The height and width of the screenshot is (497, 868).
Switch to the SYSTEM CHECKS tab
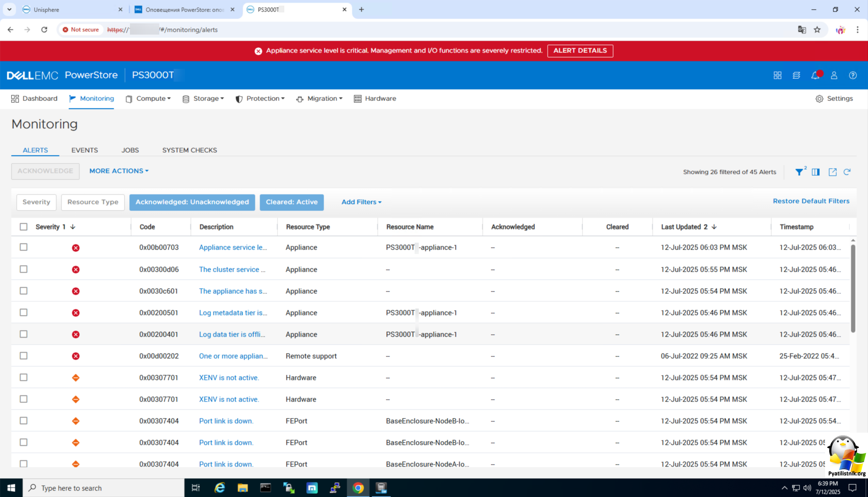189,150
